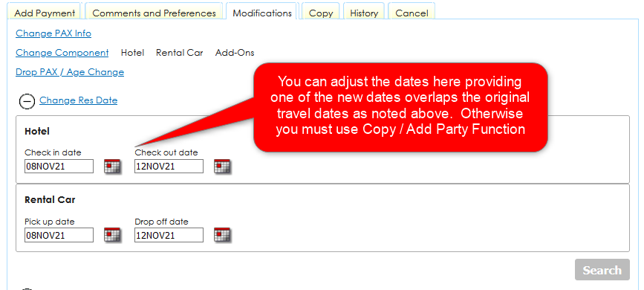
Task: Open the Comments and Preferences tab
Action: click(x=154, y=13)
